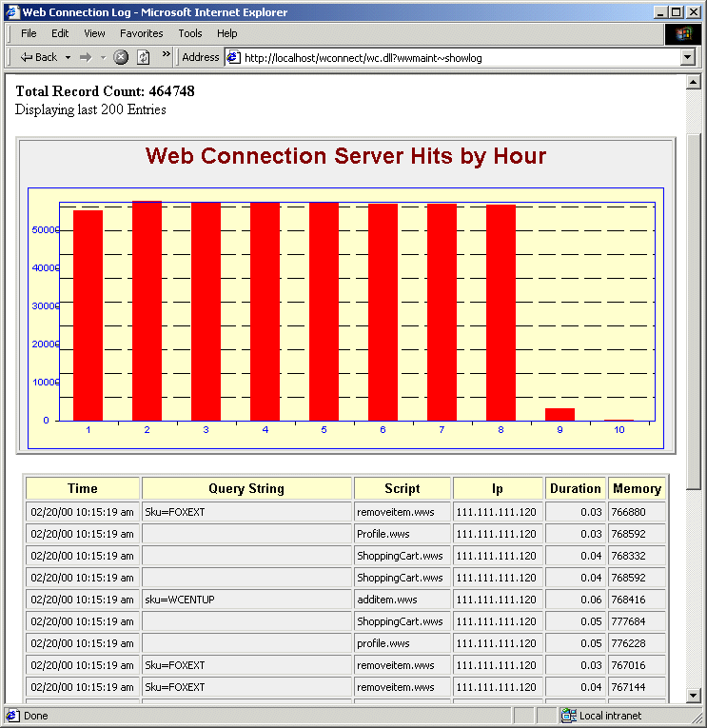Click the Forward arrow icon
Image resolution: width=707 pixels, height=728 pixels.
click(x=86, y=57)
